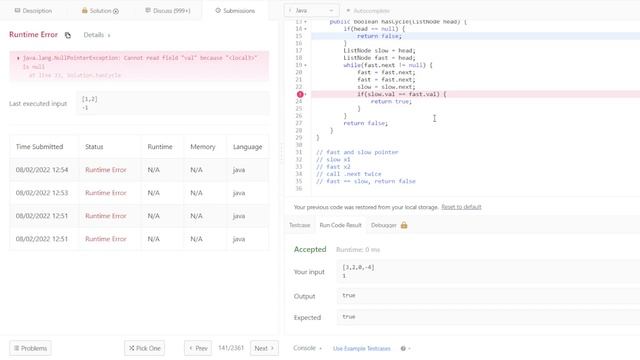
Task: Open the Debugger tab
Action: [x=384, y=225]
